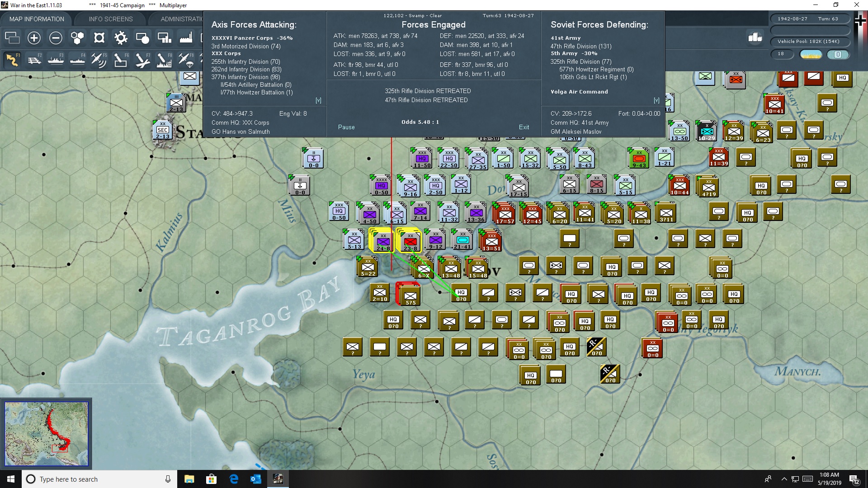Click the gear-shaped toolbar icon
Screen dimensions: 868x488
coord(121,38)
